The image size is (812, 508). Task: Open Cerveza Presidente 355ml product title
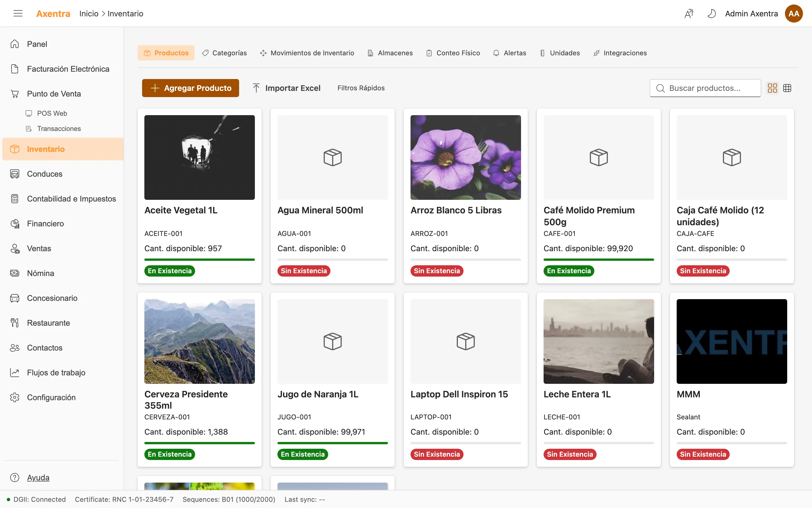coord(186,400)
